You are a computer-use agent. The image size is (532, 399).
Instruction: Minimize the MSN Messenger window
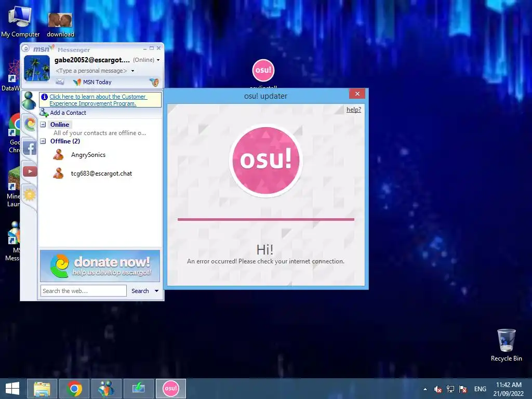[145, 48]
